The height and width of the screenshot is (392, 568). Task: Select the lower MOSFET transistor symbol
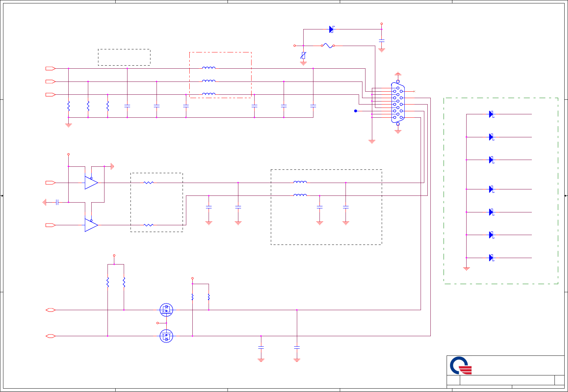click(166, 336)
